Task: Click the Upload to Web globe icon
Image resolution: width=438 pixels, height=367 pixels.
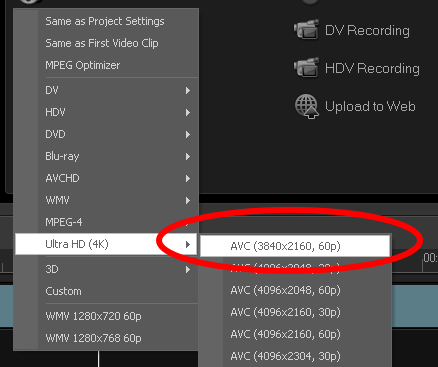Action: pos(307,106)
